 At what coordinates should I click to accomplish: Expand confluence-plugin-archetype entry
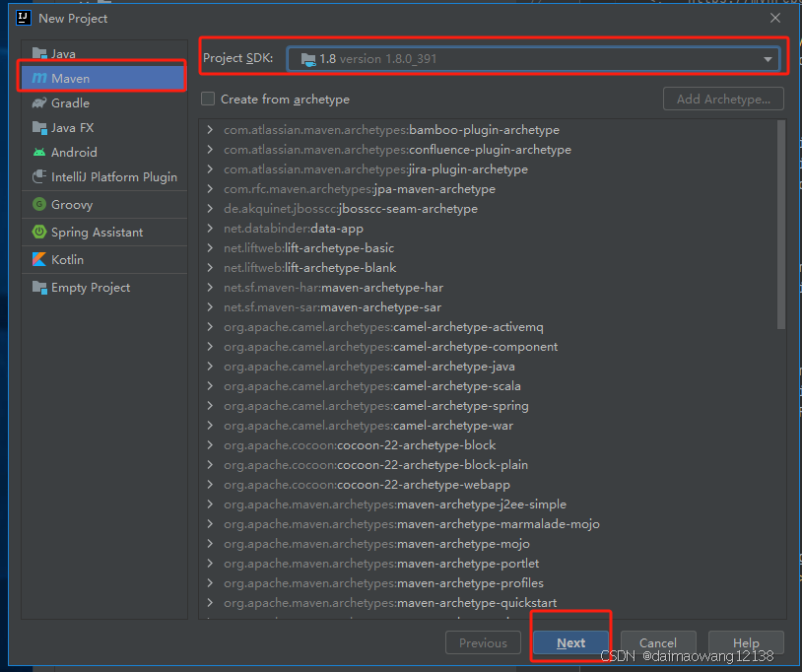point(210,150)
